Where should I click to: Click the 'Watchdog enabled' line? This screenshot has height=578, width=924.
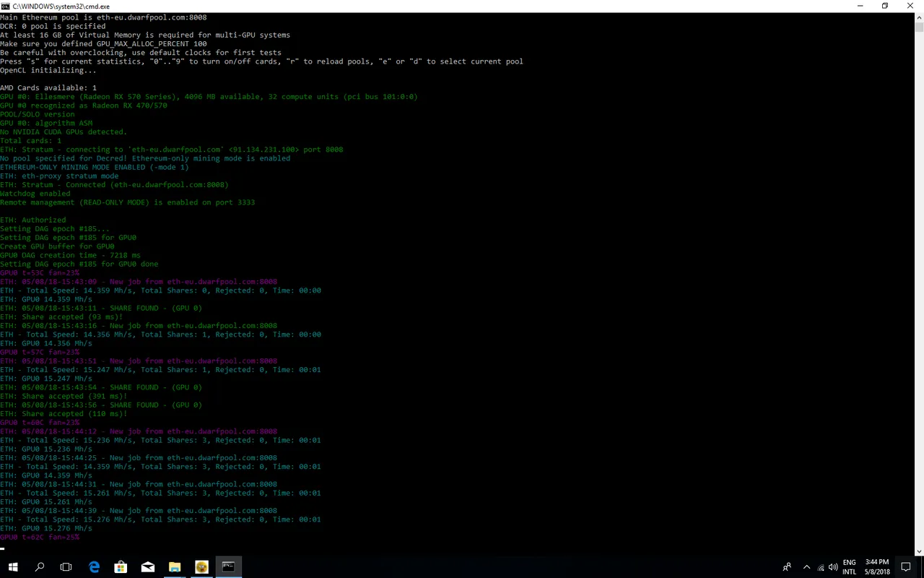point(35,194)
